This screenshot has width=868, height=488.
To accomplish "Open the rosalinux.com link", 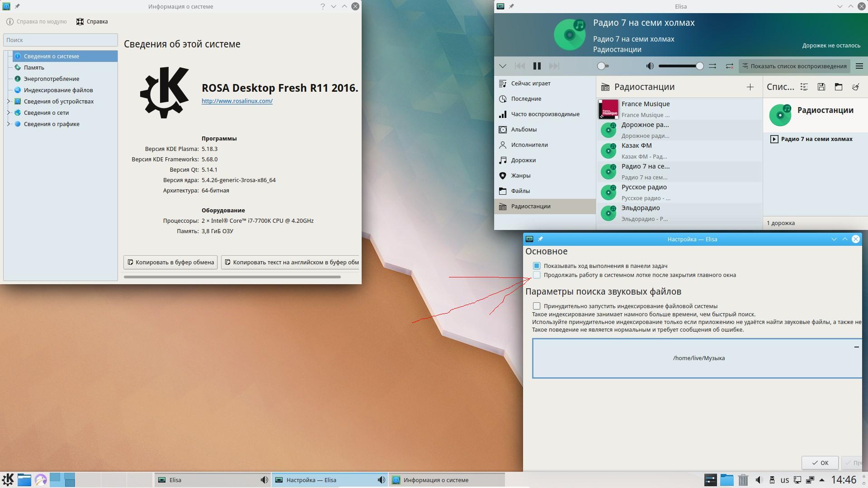I will 237,101.
